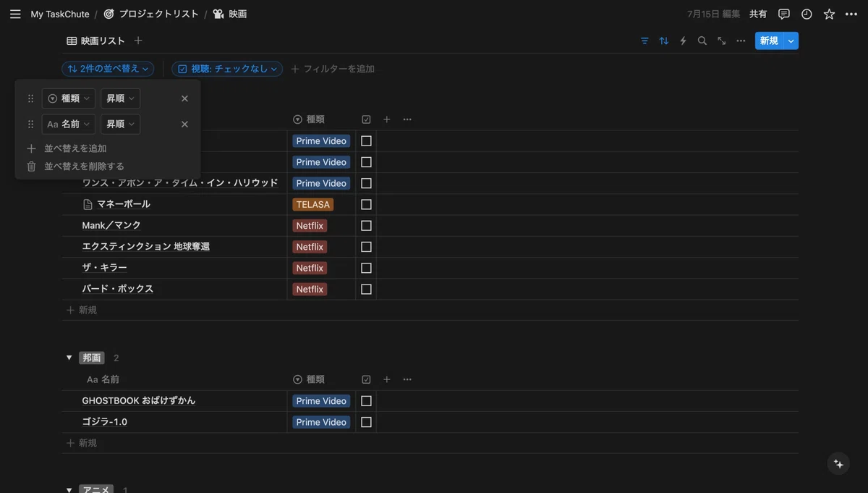Open the 種類 property dropdown in sort panel
The height and width of the screenshot is (493, 868).
(68, 98)
